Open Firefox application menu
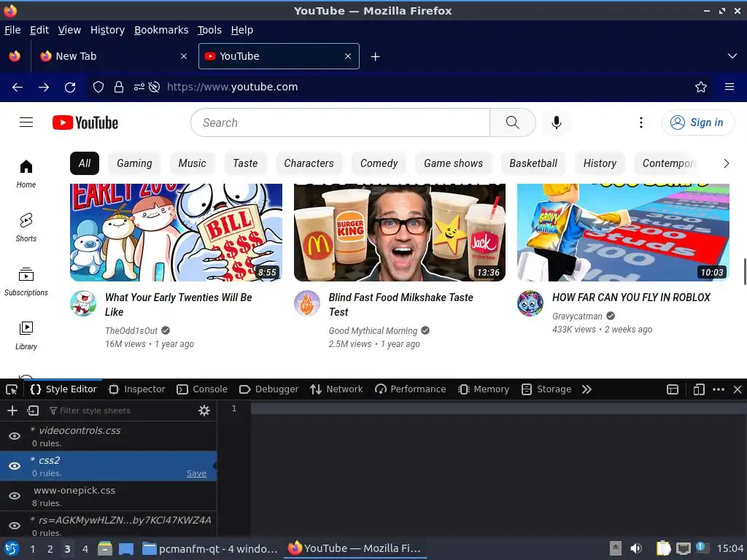Image resolution: width=747 pixels, height=560 pixels. (729, 87)
